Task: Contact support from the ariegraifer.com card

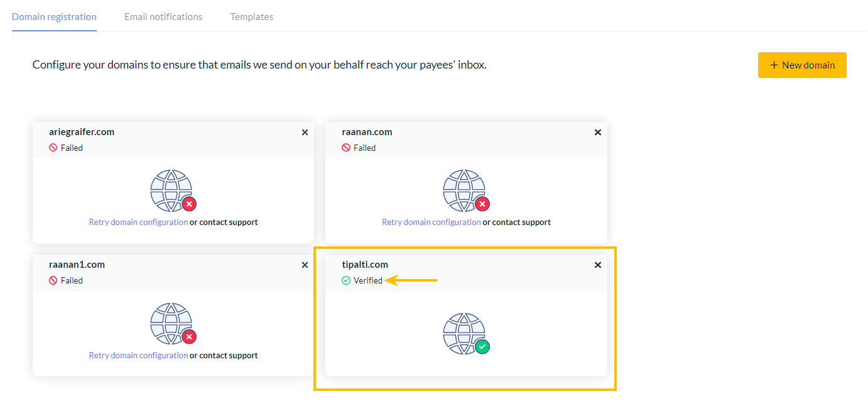Action: pos(229,222)
